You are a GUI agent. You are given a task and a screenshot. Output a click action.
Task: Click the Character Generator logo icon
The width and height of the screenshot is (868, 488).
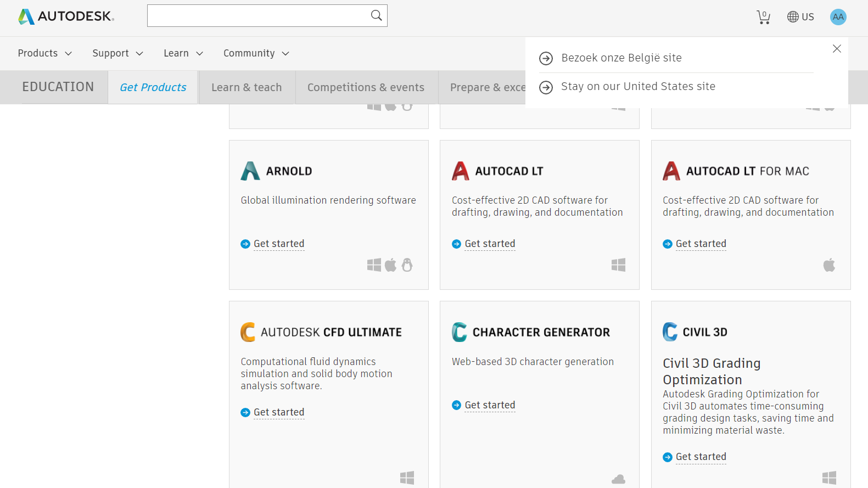click(x=459, y=332)
